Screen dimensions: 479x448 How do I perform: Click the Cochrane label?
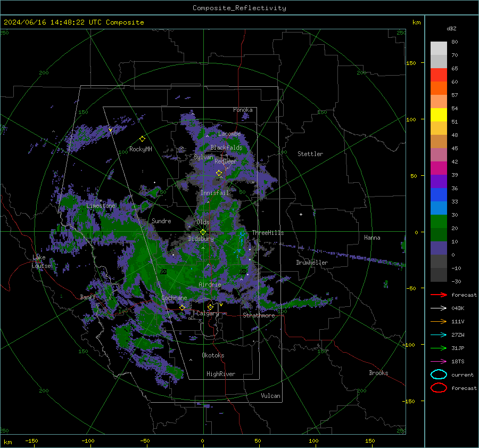[x=174, y=298]
